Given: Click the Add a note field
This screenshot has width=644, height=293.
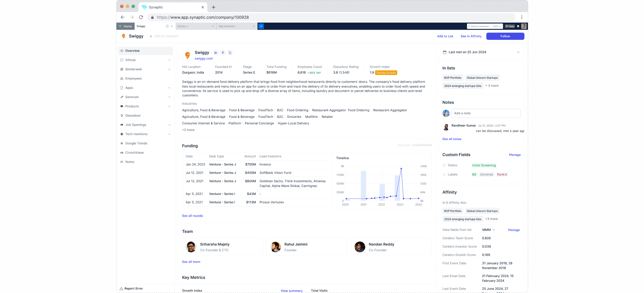Looking at the screenshot, I should coord(486,113).
